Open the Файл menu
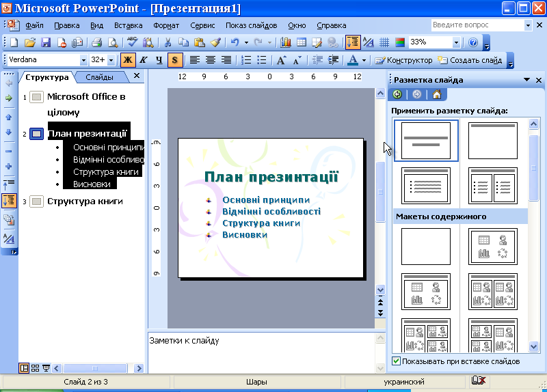The width and height of the screenshot is (547, 392). tap(34, 25)
